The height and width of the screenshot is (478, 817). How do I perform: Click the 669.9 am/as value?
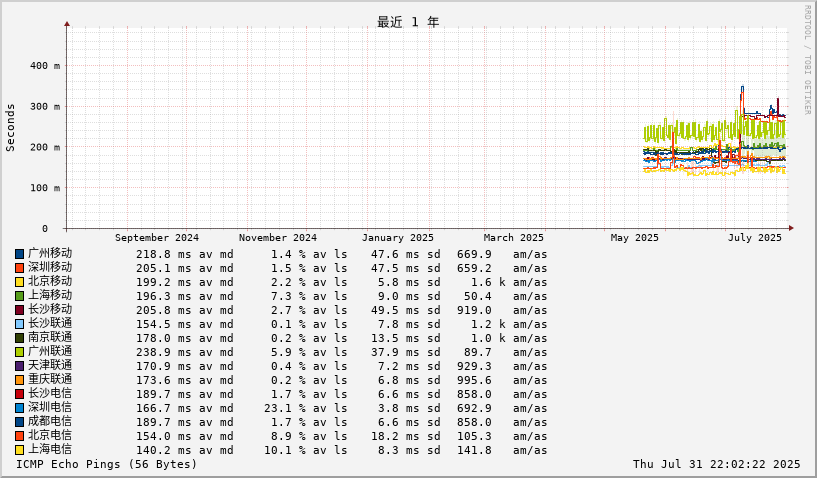(x=474, y=254)
